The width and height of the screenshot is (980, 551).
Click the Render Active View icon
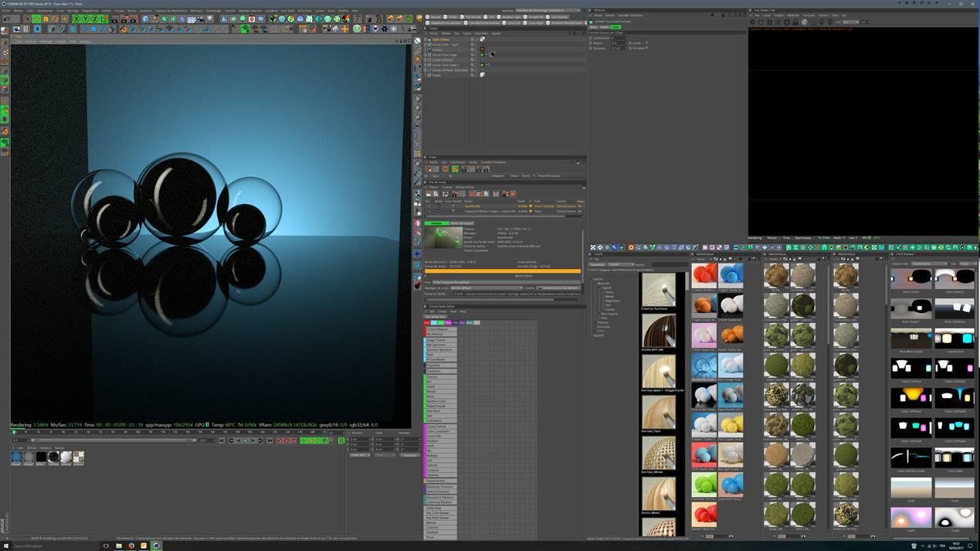point(114,19)
